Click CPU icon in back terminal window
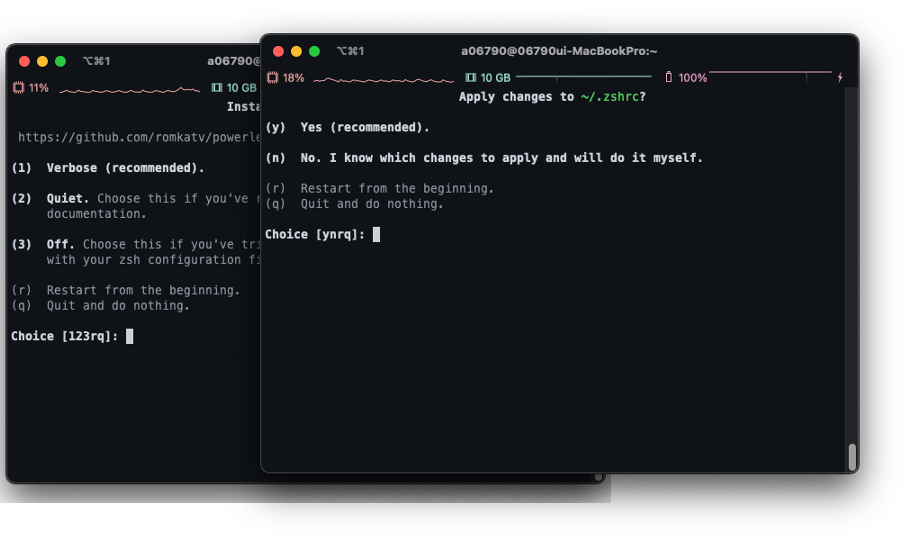The width and height of the screenshot is (909, 540). pos(19,88)
